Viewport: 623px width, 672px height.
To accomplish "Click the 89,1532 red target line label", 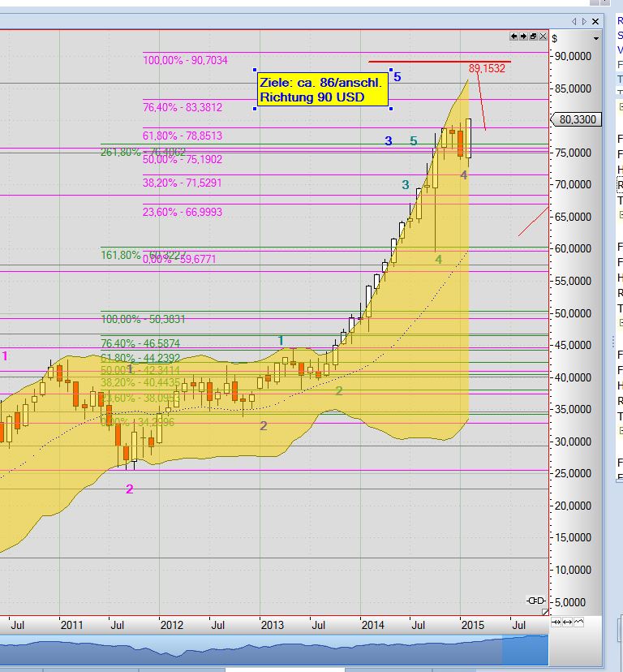I will click(487, 69).
